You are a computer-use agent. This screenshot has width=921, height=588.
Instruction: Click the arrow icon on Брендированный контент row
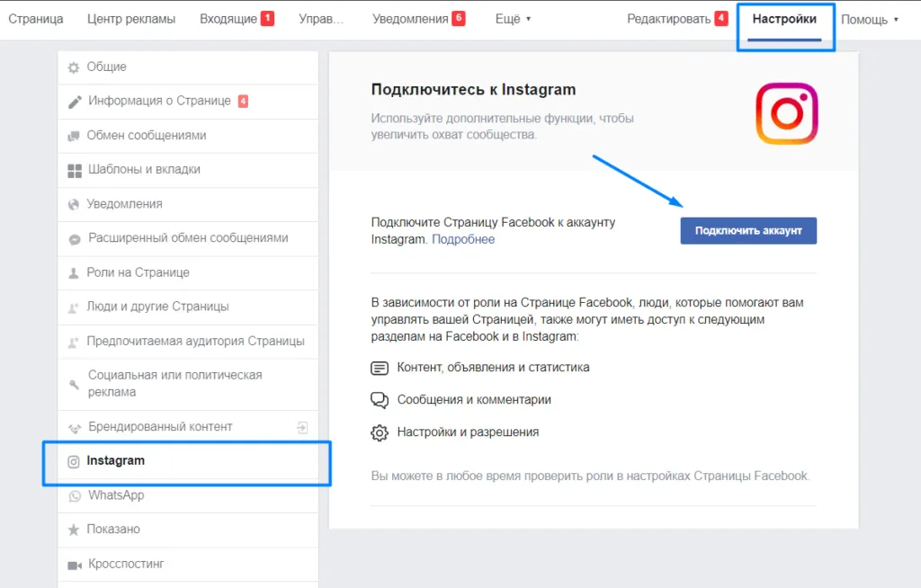(302, 428)
